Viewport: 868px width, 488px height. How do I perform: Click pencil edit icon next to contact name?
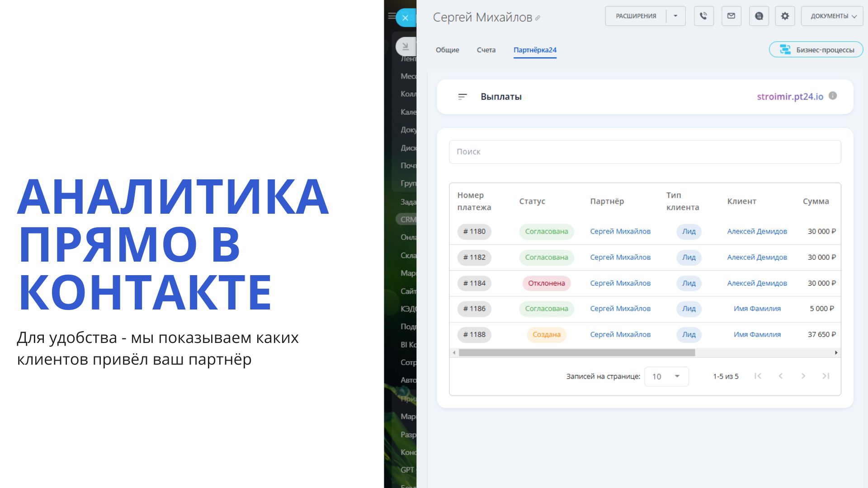click(x=538, y=19)
